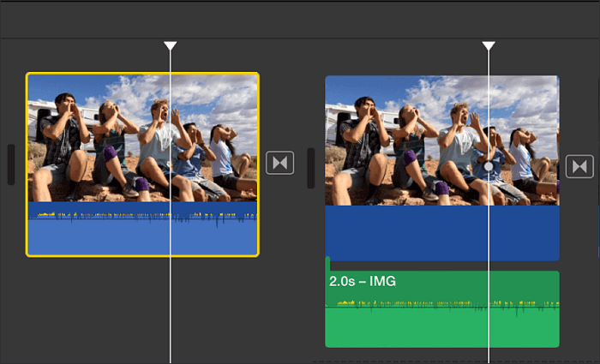Click the "2.0s – IMG" label on the green clip
The width and height of the screenshot is (600, 364).
coord(363,281)
